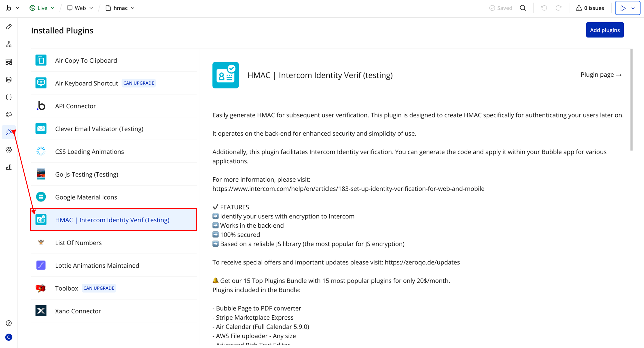Image resolution: width=644 pixels, height=348 pixels.
Task: Open the Workflow tab icon in sidebar
Action: tap(9, 44)
